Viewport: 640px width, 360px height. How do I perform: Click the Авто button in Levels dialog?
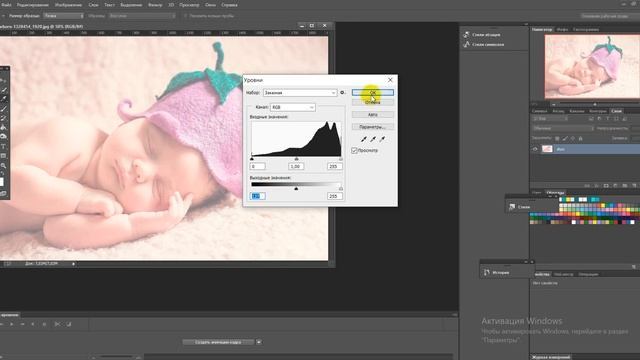tap(373, 115)
